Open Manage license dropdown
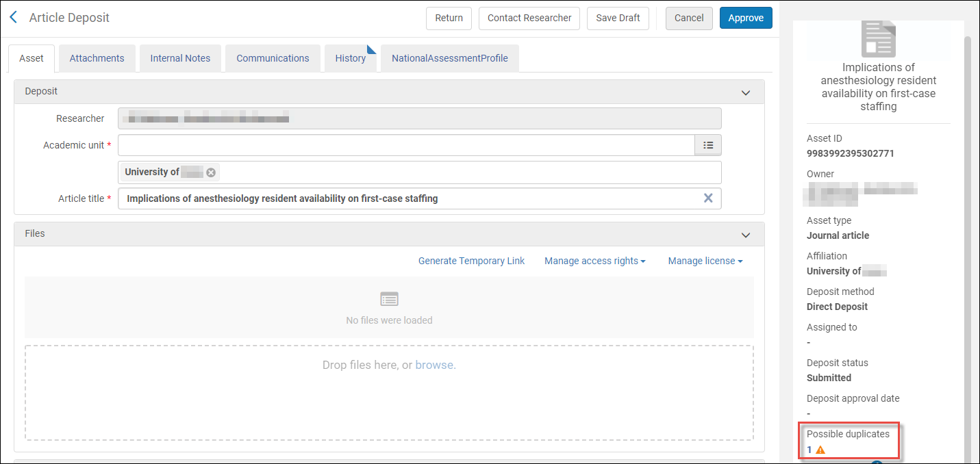Screen dimensions: 980x464 pyautogui.click(x=705, y=261)
